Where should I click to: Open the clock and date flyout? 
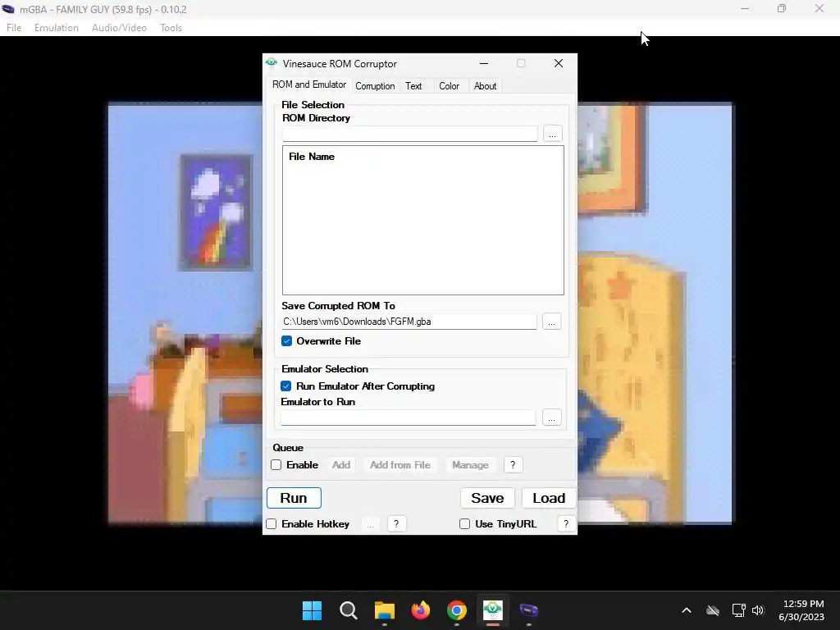tap(801, 610)
